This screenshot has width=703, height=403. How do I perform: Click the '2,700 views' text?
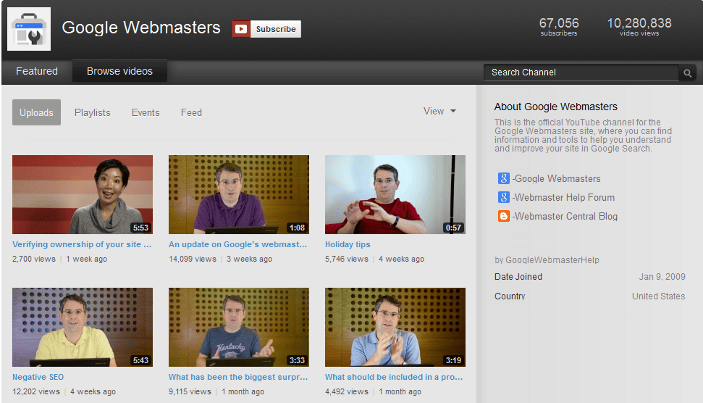tap(34, 259)
